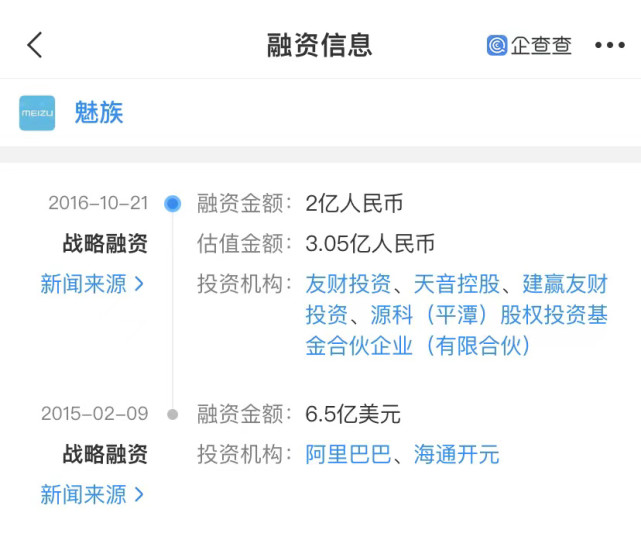This screenshot has width=641, height=540.
Task: Go back with the left arrow icon
Action: click(35, 45)
